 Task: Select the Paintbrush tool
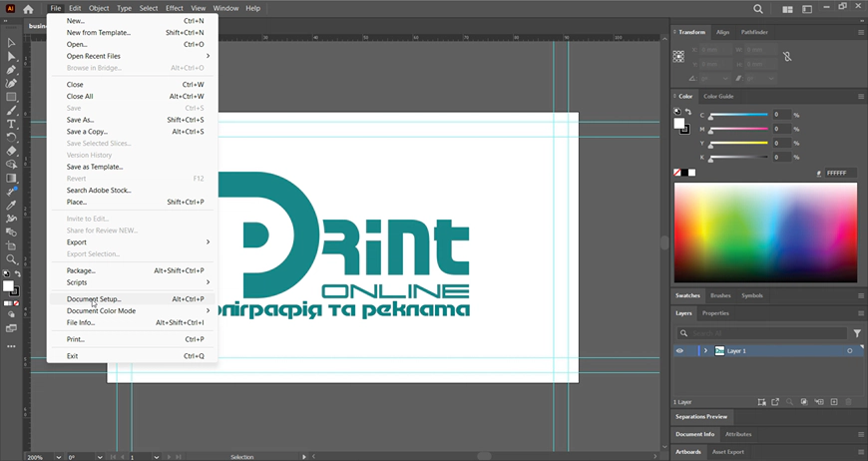pyautogui.click(x=11, y=110)
